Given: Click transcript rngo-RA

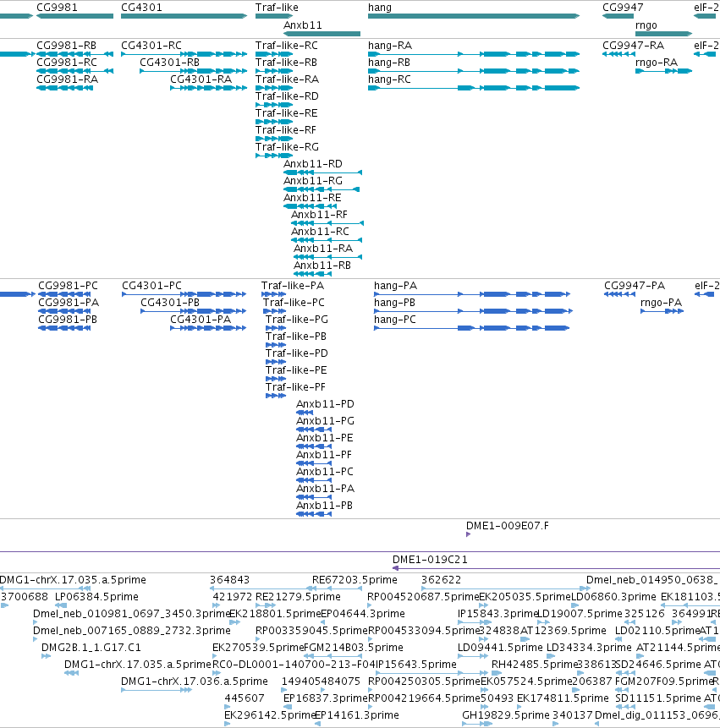Looking at the screenshot, I should click(664, 71).
